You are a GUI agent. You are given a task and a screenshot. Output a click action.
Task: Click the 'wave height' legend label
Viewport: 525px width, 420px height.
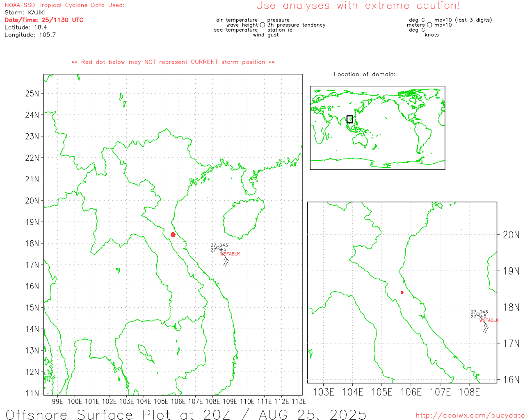242,25
